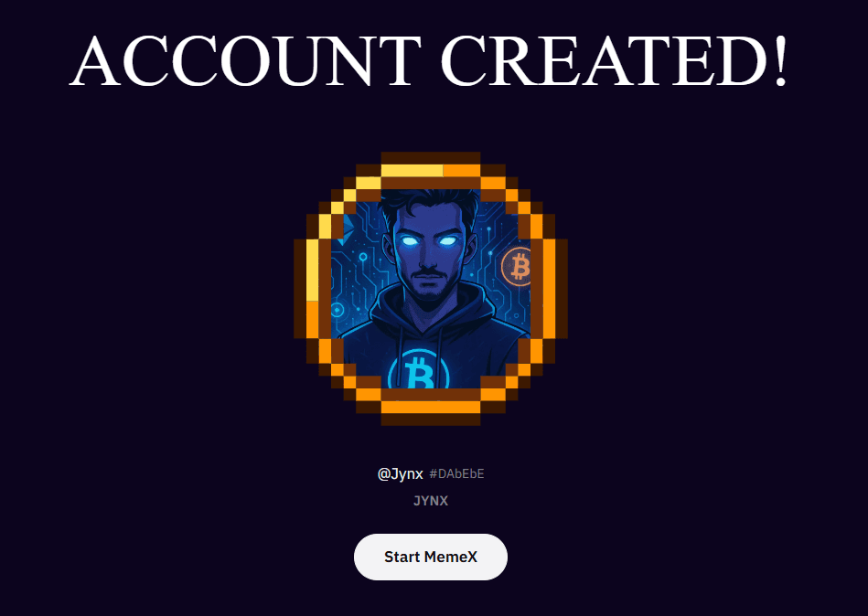868x616 pixels.
Task: Click the avatar's right glowing eye
Action: (448, 241)
